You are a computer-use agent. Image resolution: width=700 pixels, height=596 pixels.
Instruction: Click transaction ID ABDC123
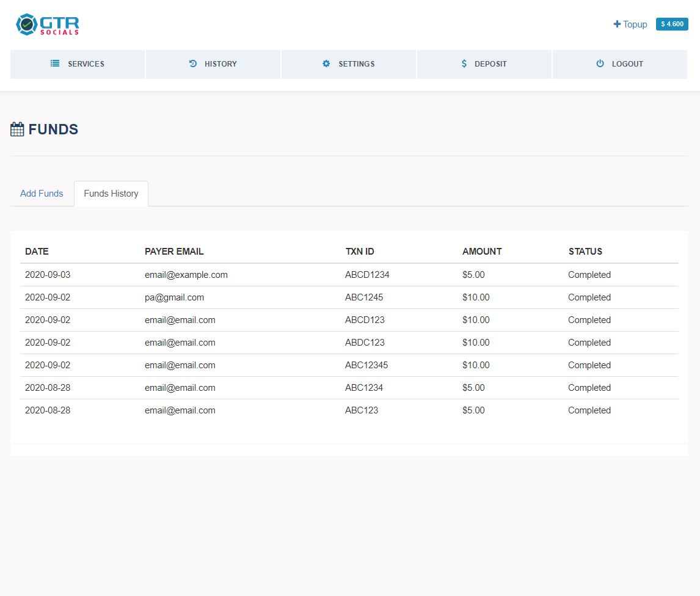(x=365, y=343)
